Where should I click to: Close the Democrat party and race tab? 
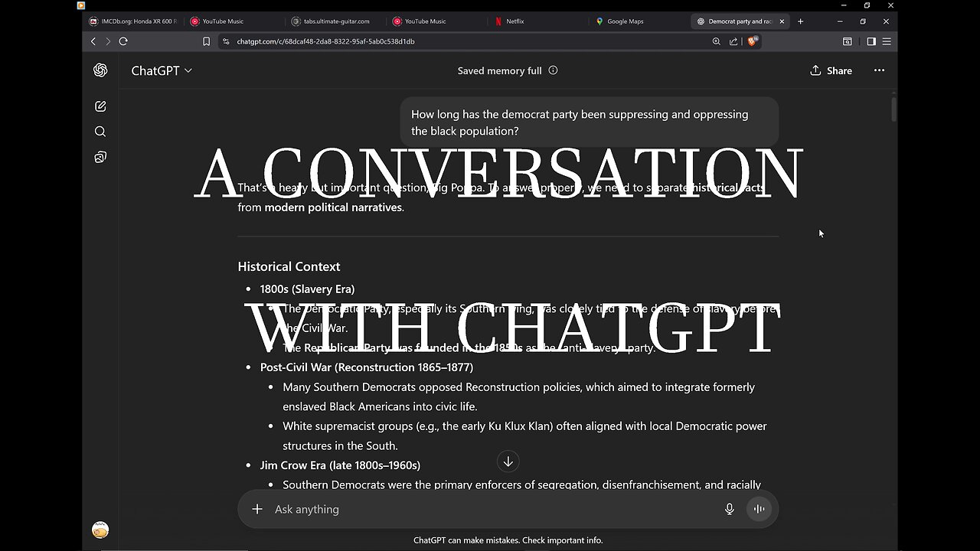(x=782, y=21)
